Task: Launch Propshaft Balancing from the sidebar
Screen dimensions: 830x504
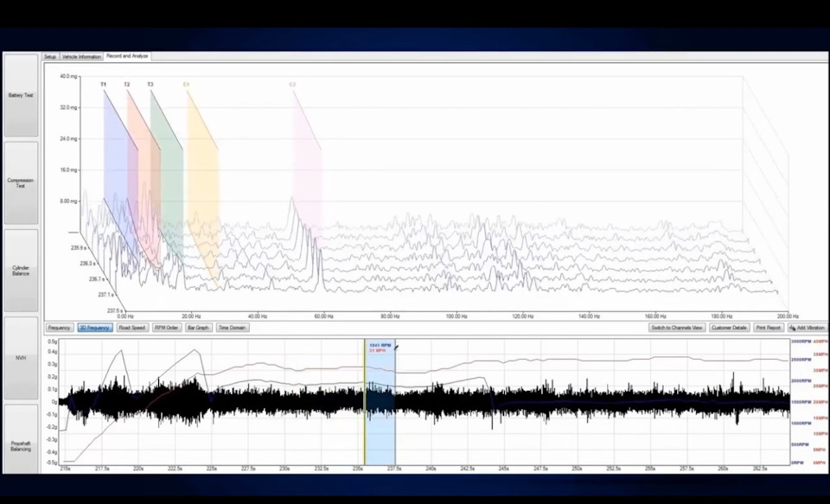Action: (21, 439)
